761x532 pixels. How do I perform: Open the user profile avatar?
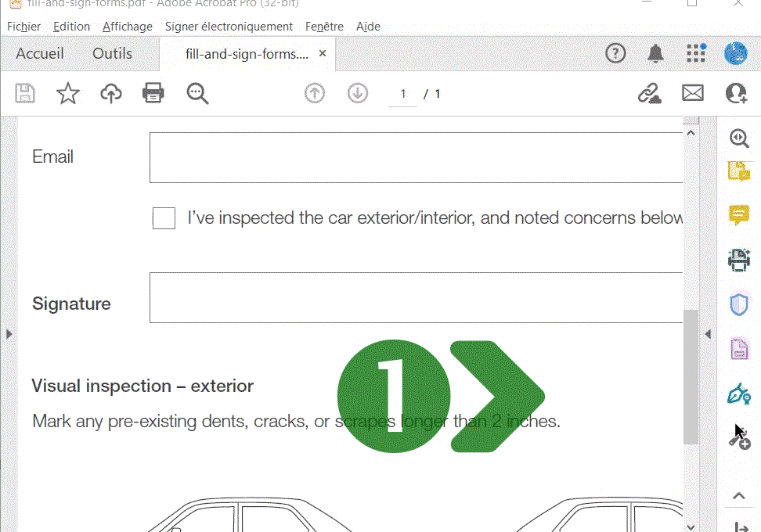736,53
